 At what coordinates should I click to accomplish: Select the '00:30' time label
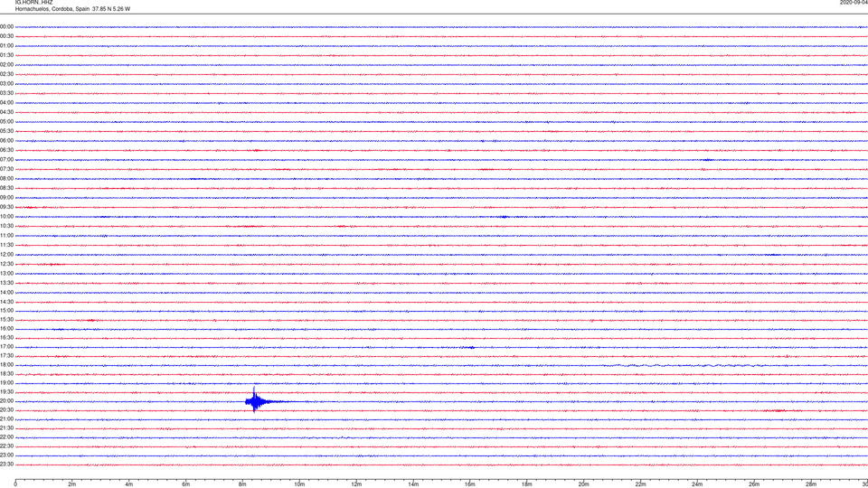point(6,36)
